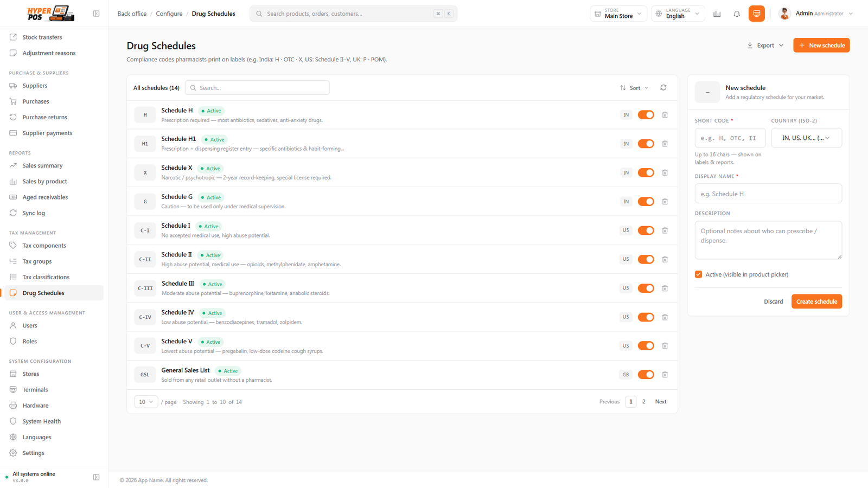Turn off Schedule I switch
Viewport: 868px width, 488px height.
(646, 230)
